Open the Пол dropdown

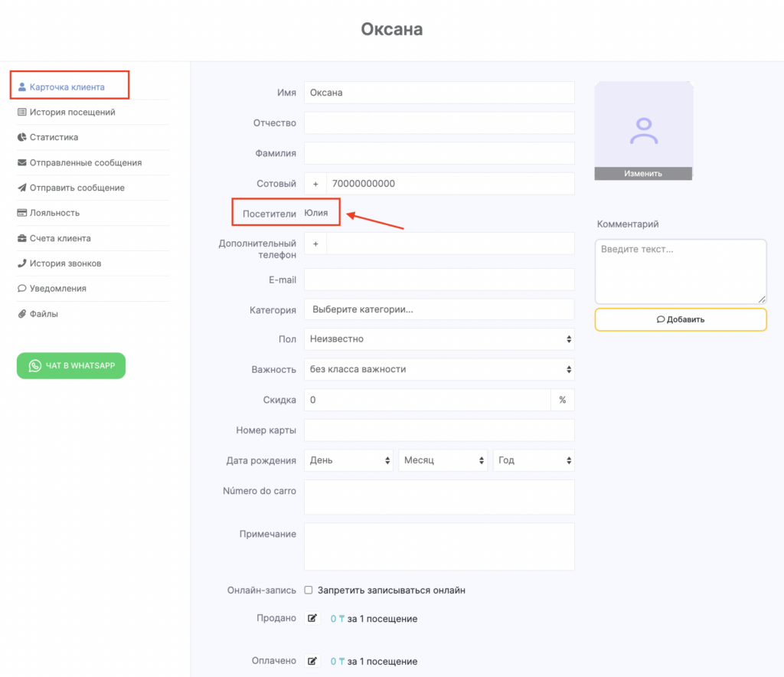click(439, 338)
